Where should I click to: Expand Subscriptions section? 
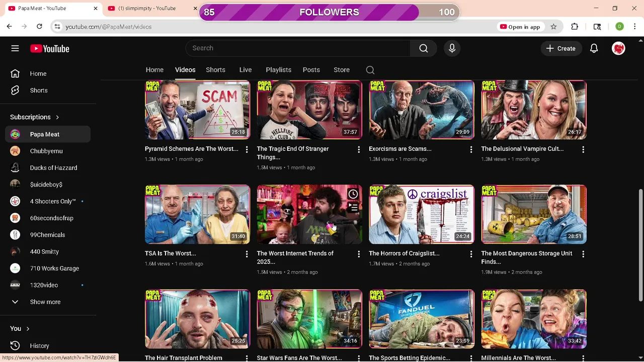35,117
